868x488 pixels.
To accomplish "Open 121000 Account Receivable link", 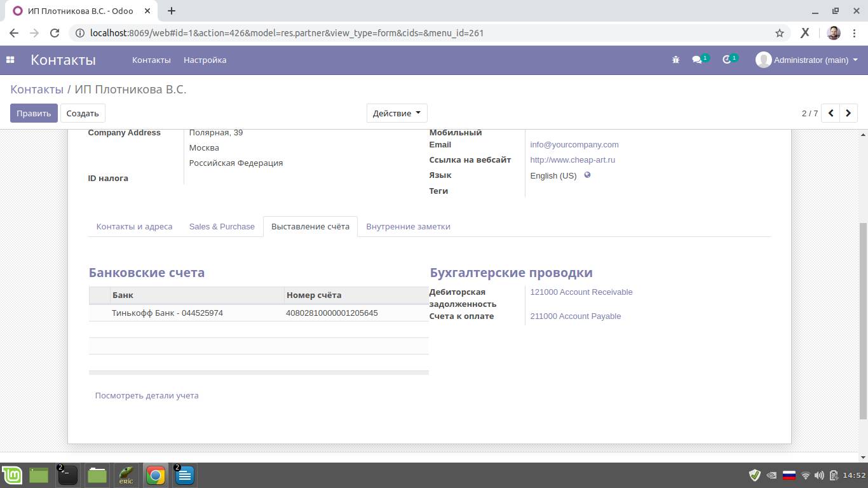I will [581, 292].
